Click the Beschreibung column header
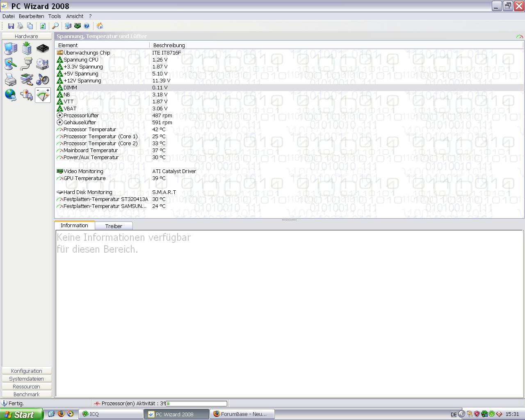The width and height of the screenshot is (525, 420). coord(337,45)
